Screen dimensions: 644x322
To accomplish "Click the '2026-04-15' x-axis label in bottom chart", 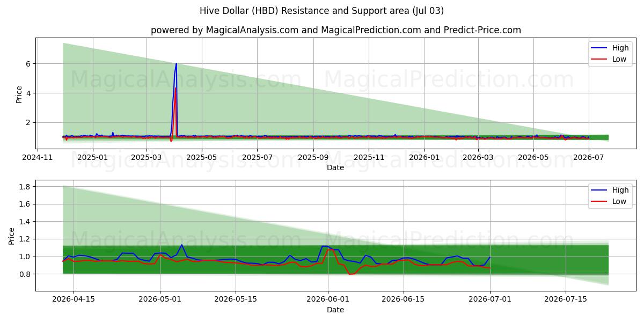I will pos(74,299).
